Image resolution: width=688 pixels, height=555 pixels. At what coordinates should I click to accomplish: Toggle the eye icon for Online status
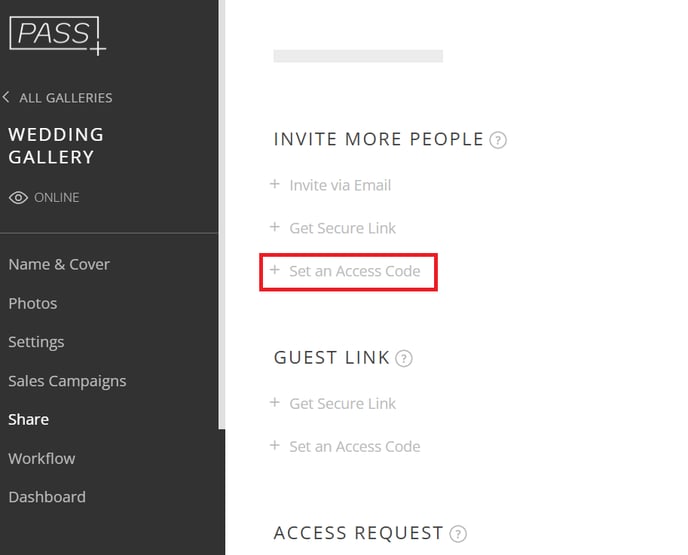[18, 198]
